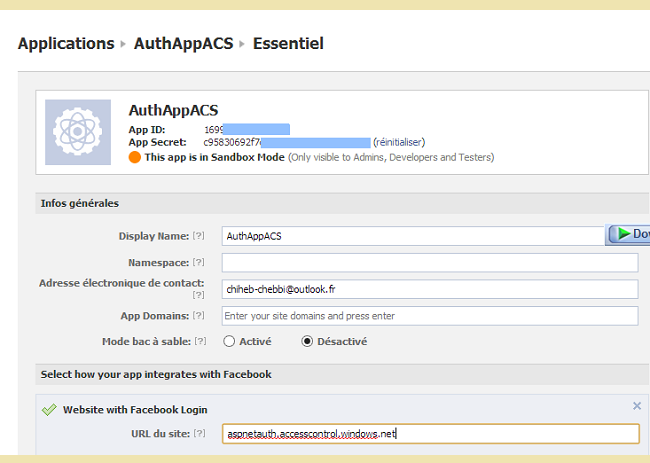The height and width of the screenshot is (463, 650).
Task: Close the Website with Facebook Login section
Action: (x=637, y=406)
